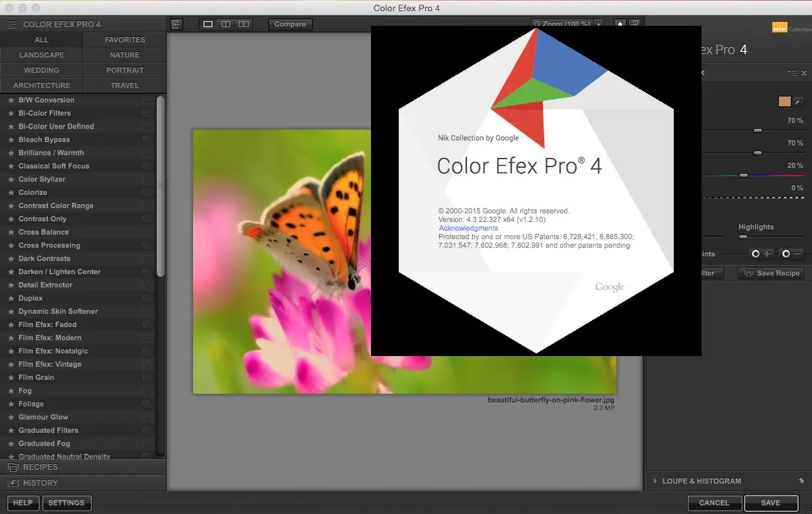Viewport: 812px width, 514px height.
Task: Select the ARCHITECTURE category tab
Action: tap(42, 86)
